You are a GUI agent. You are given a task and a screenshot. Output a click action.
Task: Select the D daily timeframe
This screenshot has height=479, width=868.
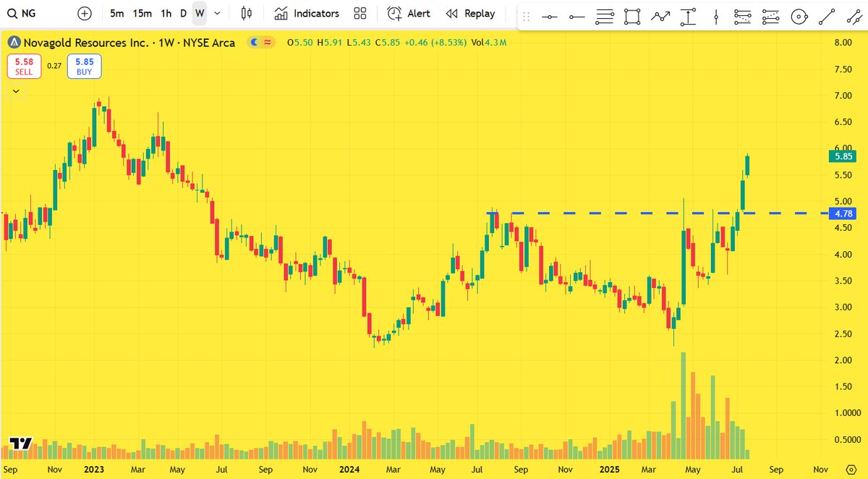click(x=183, y=13)
